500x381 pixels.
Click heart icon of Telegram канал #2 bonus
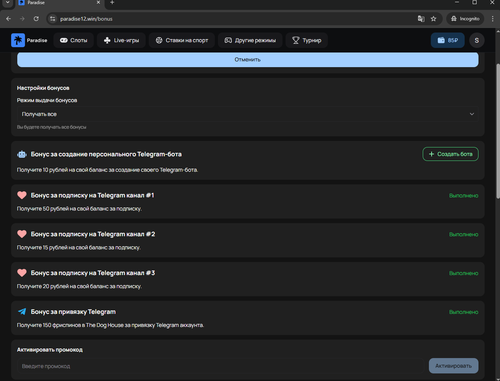click(22, 234)
